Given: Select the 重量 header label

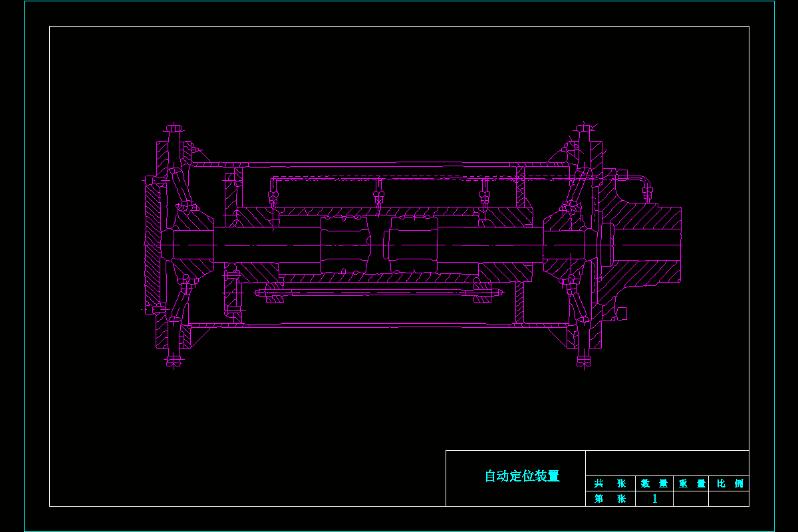Looking at the screenshot, I should point(692,484).
